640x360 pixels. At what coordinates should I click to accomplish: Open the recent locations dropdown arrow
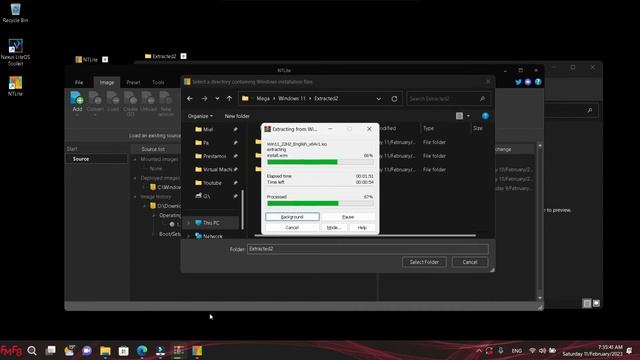point(217,98)
